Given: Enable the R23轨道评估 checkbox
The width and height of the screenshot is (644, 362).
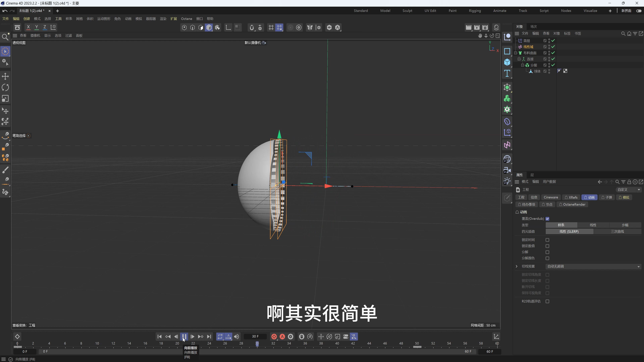Looking at the screenshot, I should (x=547, y=301).
